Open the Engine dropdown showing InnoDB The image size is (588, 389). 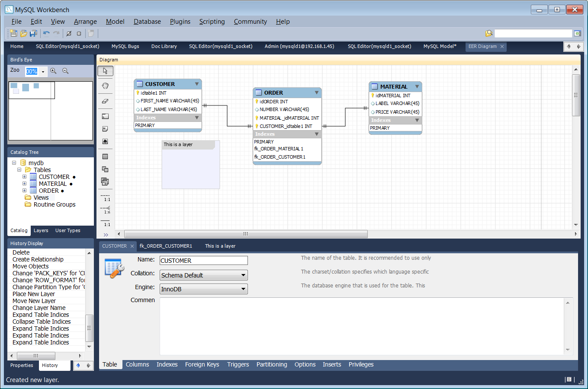[204, 289]
